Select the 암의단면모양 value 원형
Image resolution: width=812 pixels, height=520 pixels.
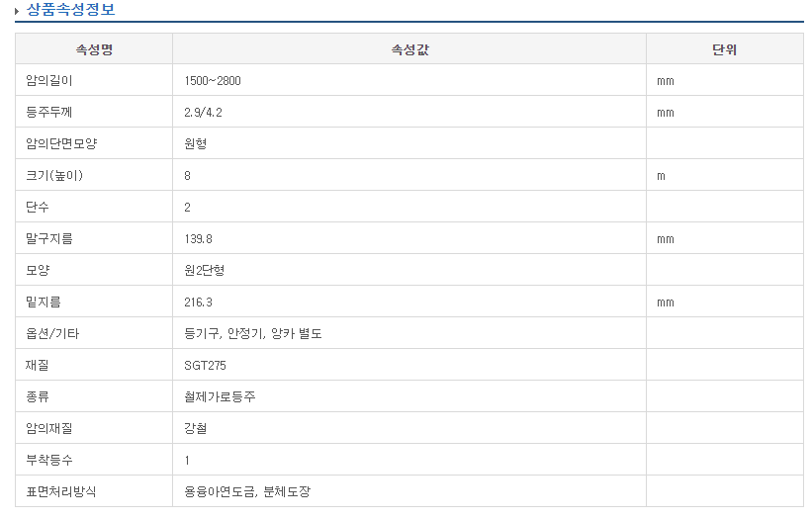[x=195, y=144]
